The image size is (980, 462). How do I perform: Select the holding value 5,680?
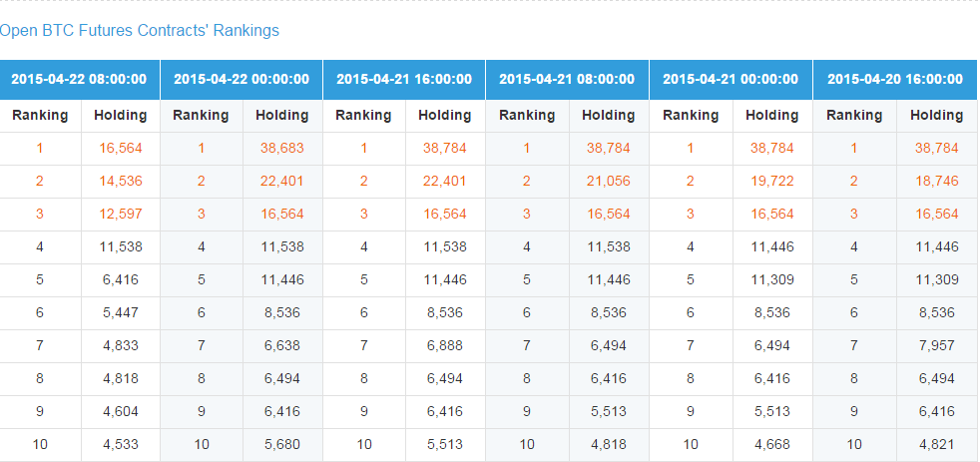[x=282, y=444]
